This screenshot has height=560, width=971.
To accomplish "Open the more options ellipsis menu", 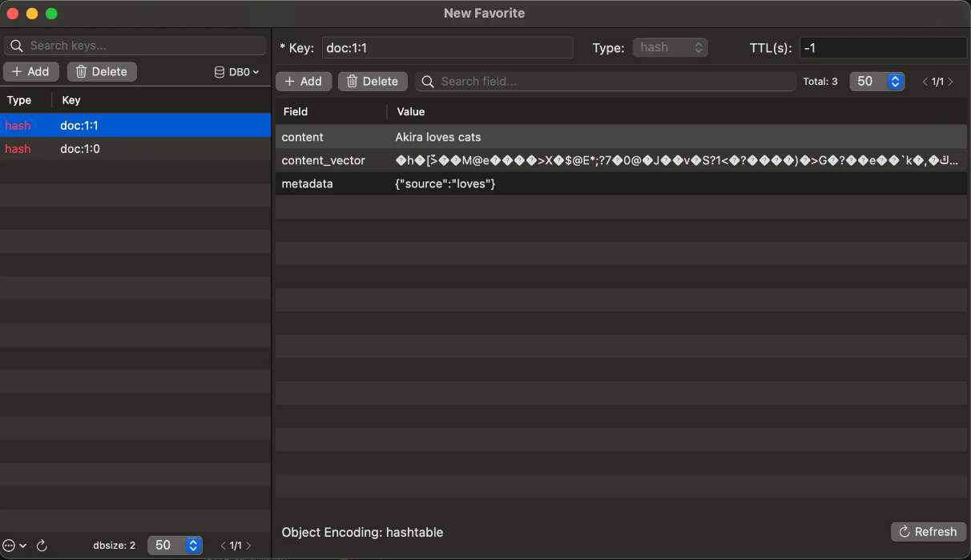I will point(14,545).
